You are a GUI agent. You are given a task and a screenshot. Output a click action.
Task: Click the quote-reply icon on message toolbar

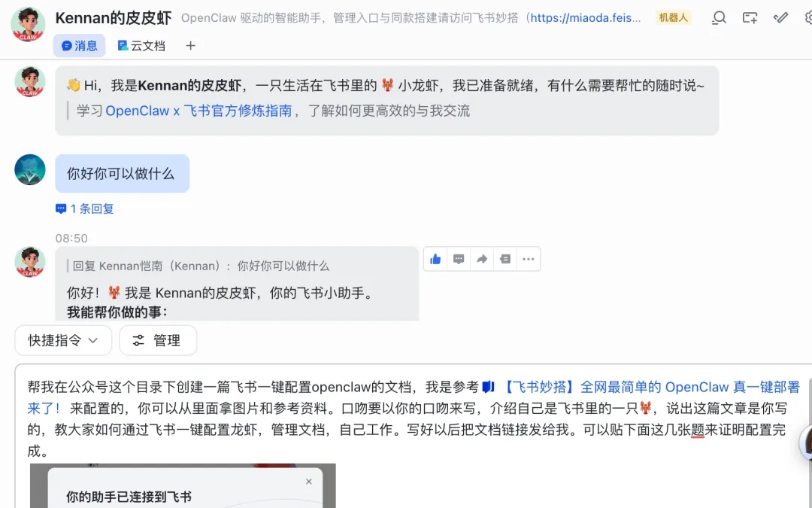tap(505, 259)
